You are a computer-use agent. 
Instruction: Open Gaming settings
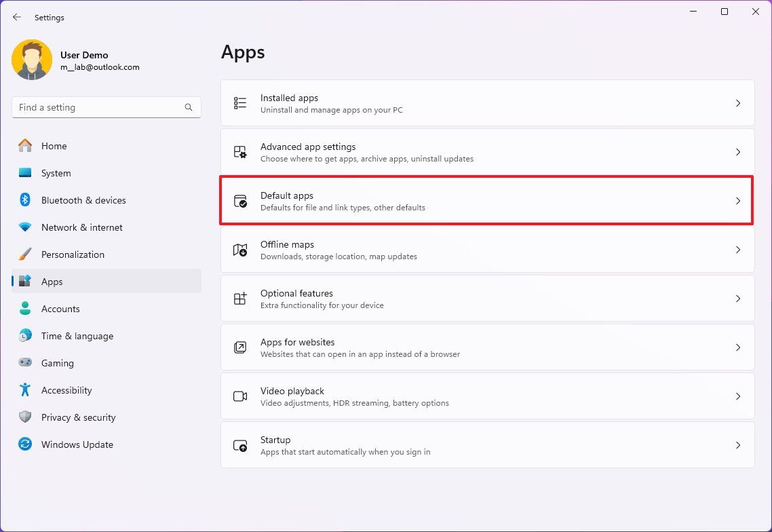pos(58,363)
